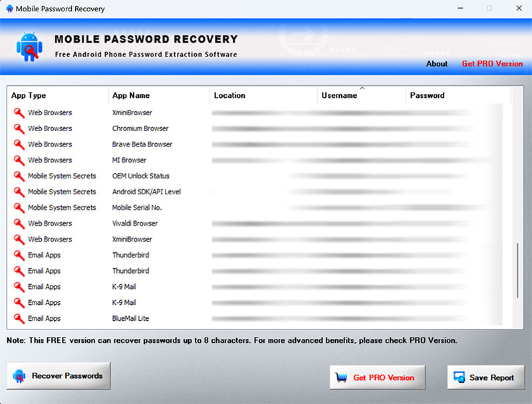The image size is (532, 404).
Task: Click the app icon in the title bar
Action: [x=9, y=9]
